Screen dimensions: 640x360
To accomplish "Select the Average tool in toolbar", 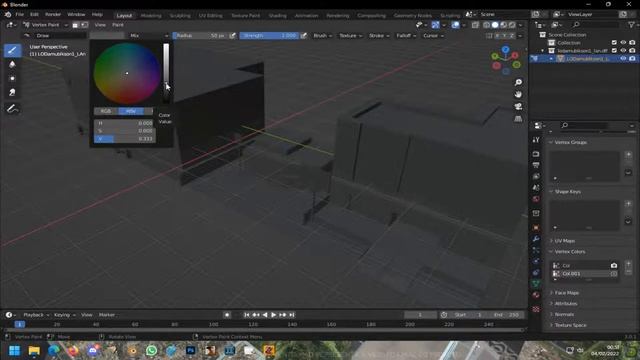I will [12, 78].
